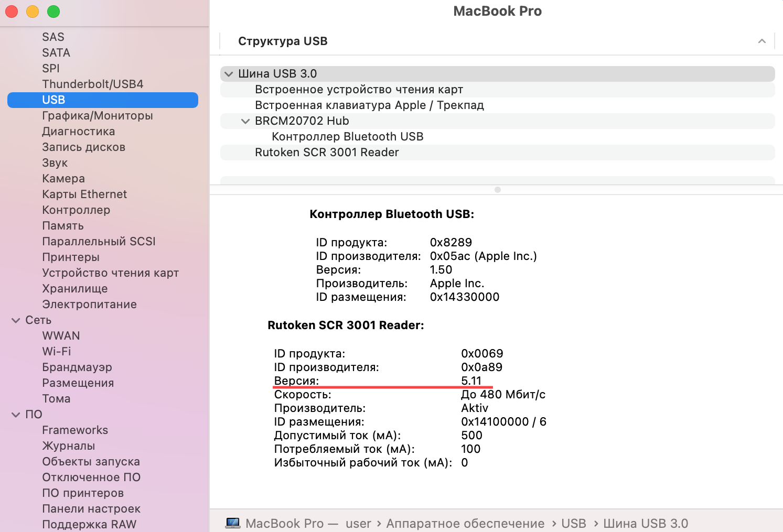Open the Хранилище section
Viewport: 783px width, 532px height.
point(75,288)
